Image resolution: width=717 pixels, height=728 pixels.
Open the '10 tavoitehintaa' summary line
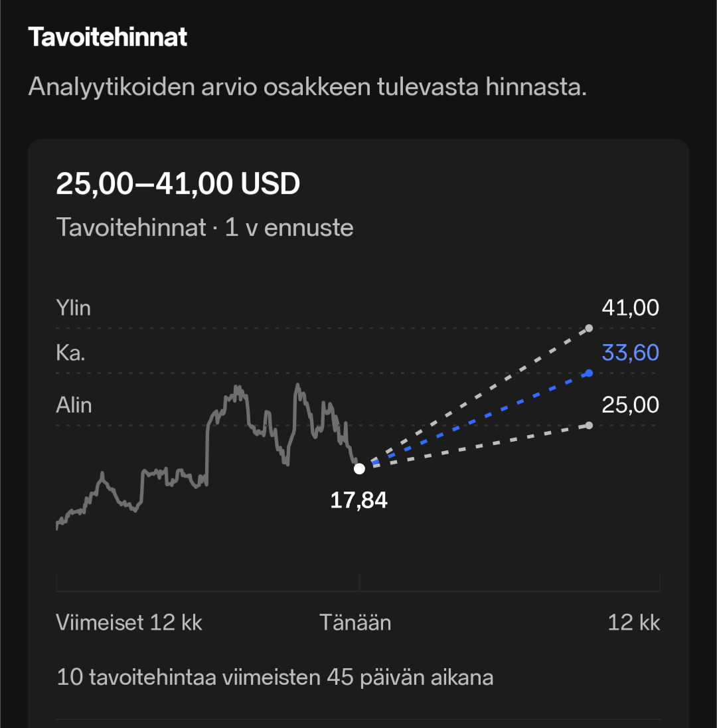coord(275,678)
